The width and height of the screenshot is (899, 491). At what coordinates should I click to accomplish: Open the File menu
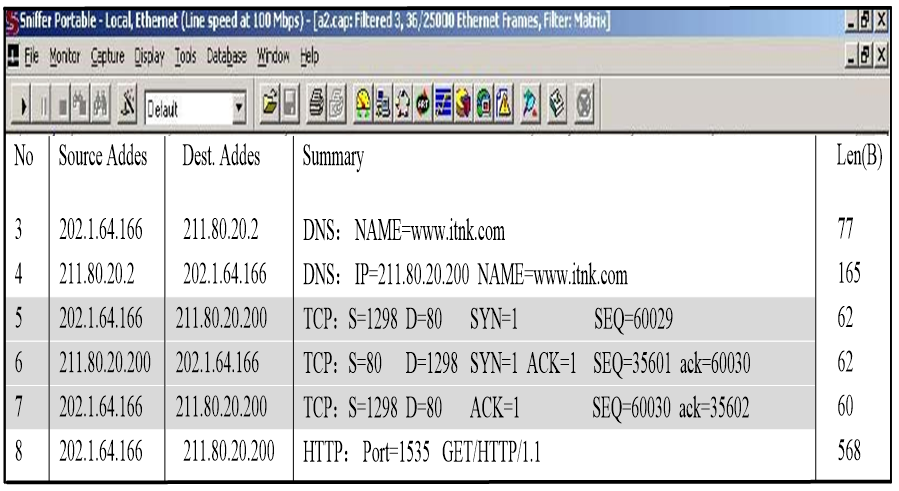(32, 56)
